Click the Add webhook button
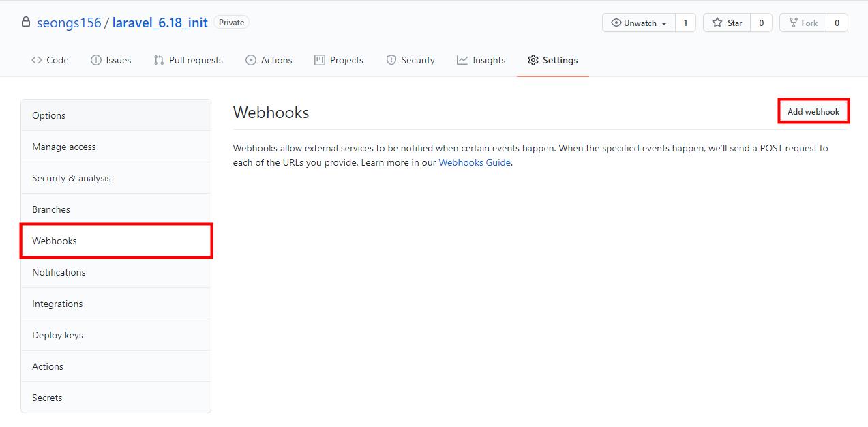 [813, 111]
